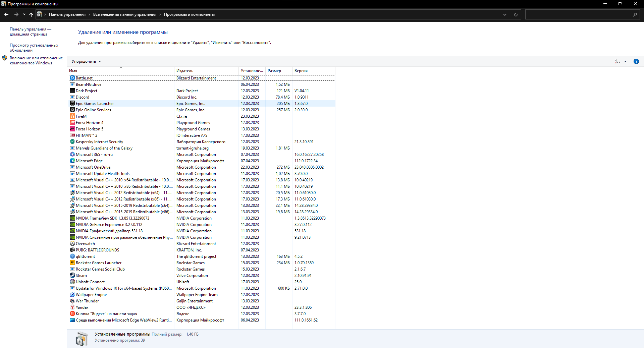644x348 pixels.
Task: Click the Yandex browser icon
Action: (72, 307)
